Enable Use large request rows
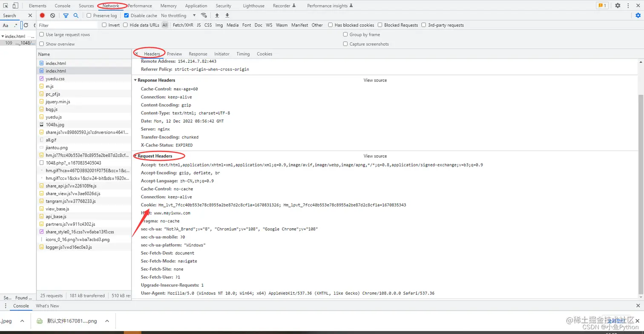The height and width of the screenshot is (334, 644). 42,35
